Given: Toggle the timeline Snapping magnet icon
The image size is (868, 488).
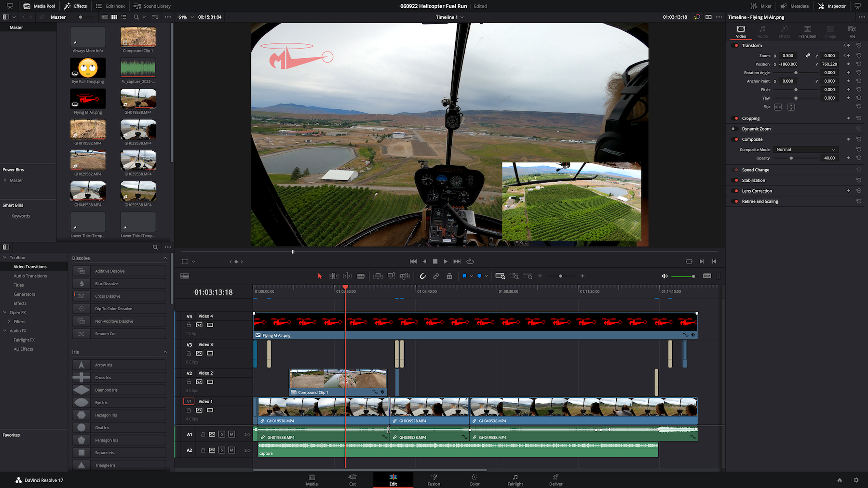Looking at the screenshot, I should pyautogui.click(x=422, y=276).
